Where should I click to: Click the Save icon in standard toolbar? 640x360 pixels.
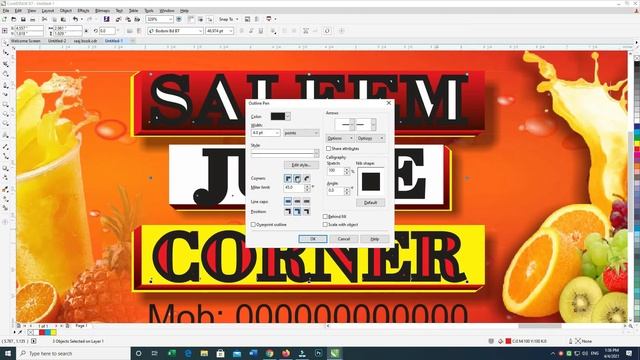23,19
